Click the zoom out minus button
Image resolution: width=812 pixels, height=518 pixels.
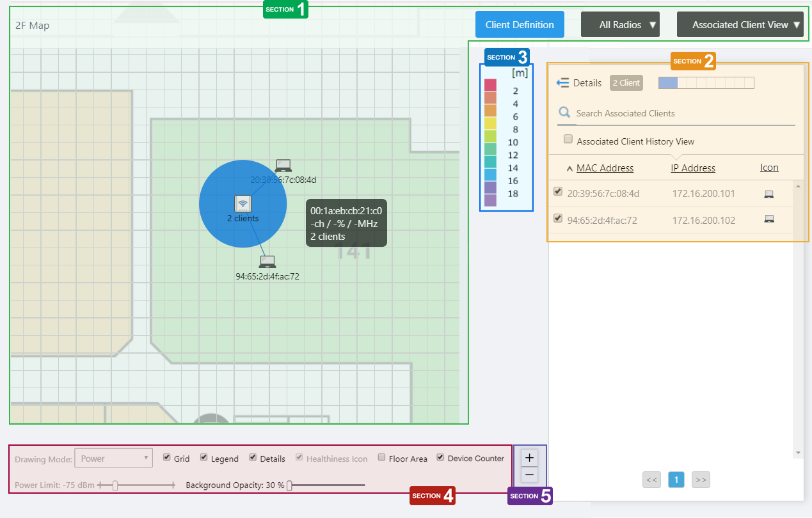coord(530,475)
